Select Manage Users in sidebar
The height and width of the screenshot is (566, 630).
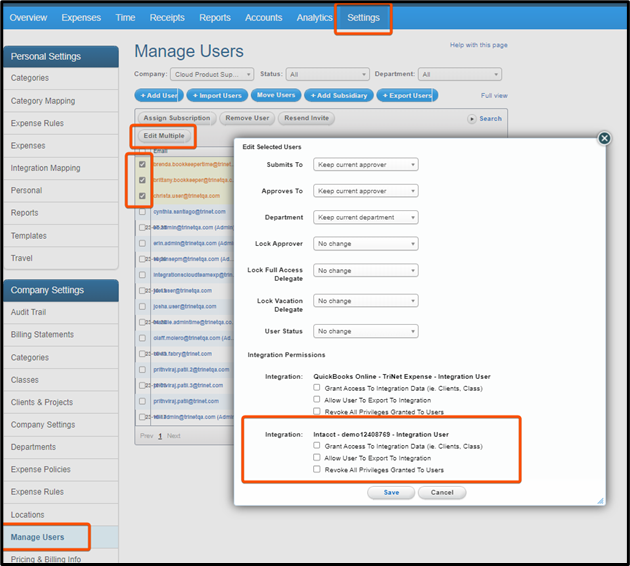38,537
